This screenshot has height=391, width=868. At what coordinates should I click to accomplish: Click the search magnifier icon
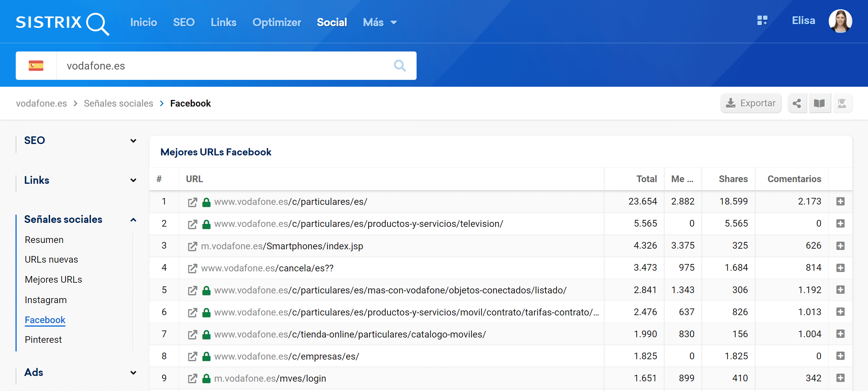(399, 66)
